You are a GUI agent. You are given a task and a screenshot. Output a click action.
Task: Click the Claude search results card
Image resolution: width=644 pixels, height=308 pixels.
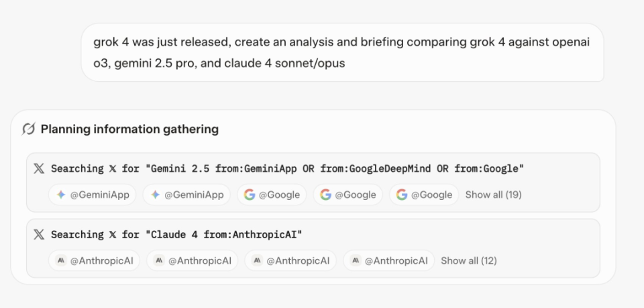click(313, 248)
